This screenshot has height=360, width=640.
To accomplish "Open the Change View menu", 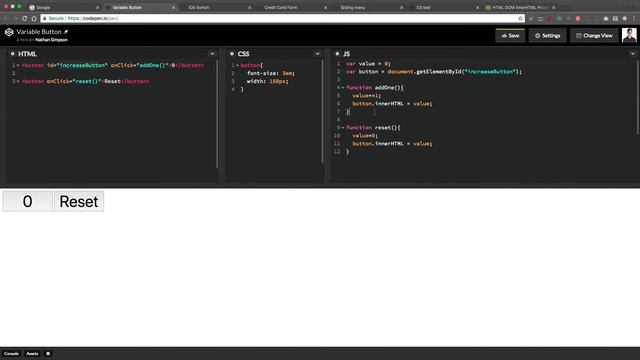I will 594,36.
